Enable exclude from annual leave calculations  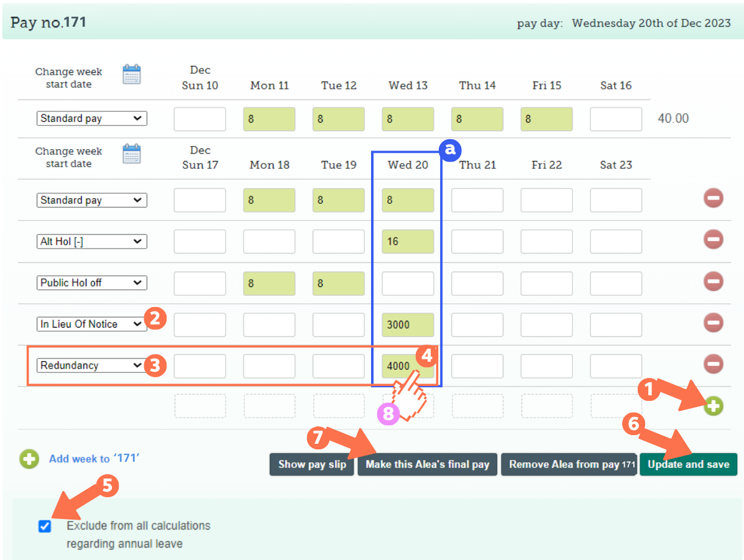[44, 526]
